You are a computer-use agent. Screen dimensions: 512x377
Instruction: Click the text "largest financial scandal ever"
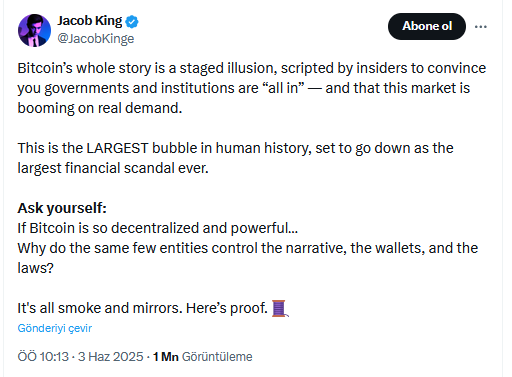coord(113,168)
